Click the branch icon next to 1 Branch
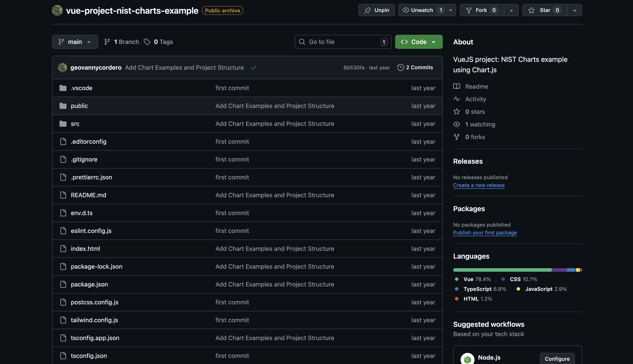 point(107,42)
